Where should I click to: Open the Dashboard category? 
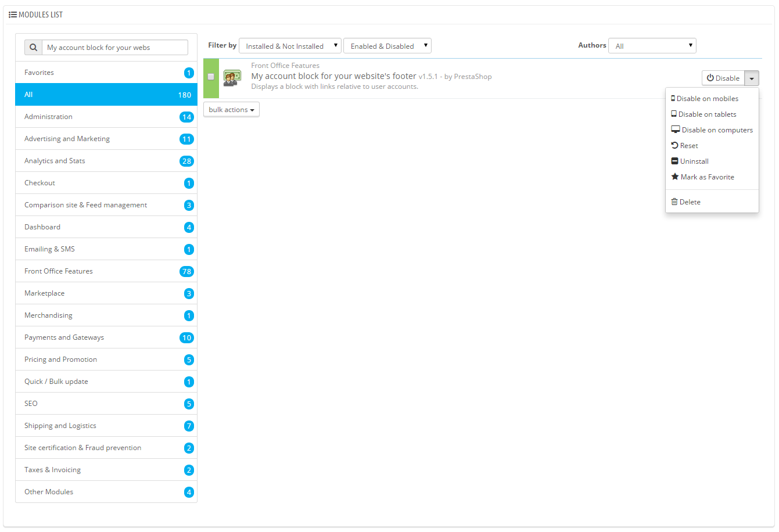click(x=106, y=227)
